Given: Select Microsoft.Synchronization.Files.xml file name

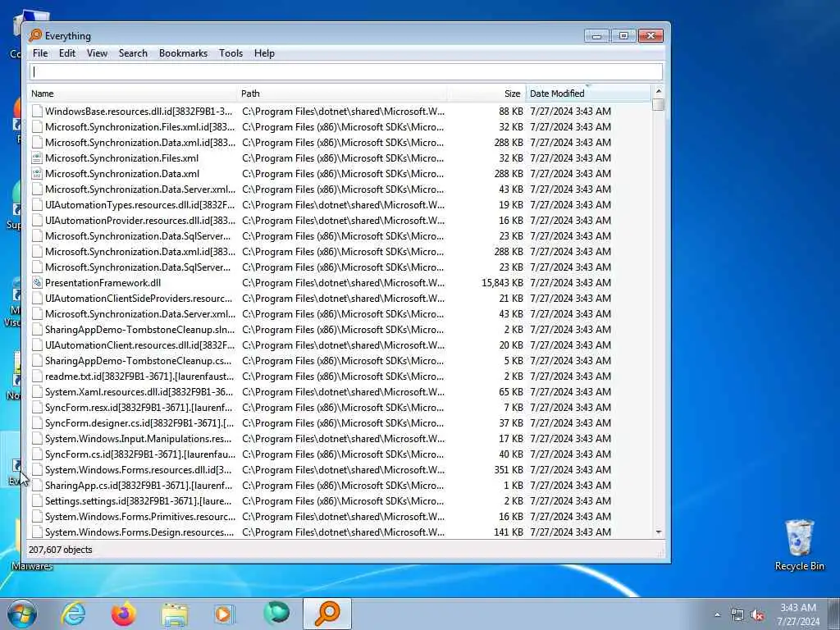Looking at the screenshot, I should click(121, 158).
